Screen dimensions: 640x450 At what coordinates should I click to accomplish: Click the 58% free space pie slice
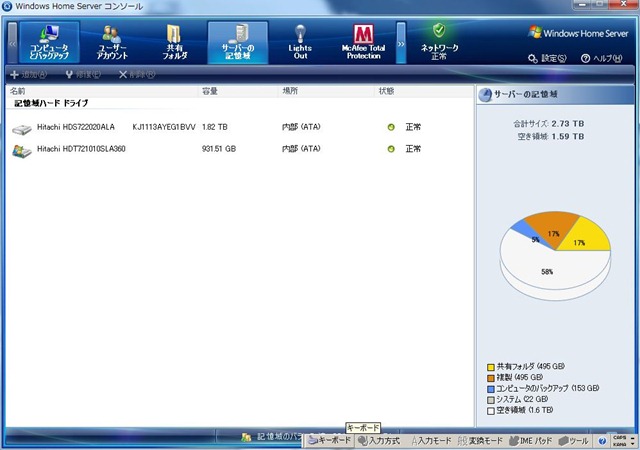coord(547,270)
